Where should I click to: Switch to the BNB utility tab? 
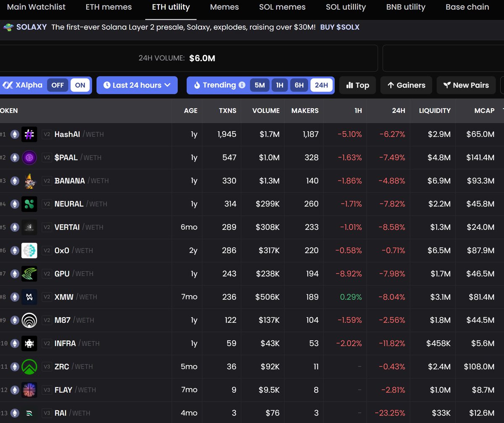(x=406, y=7)
